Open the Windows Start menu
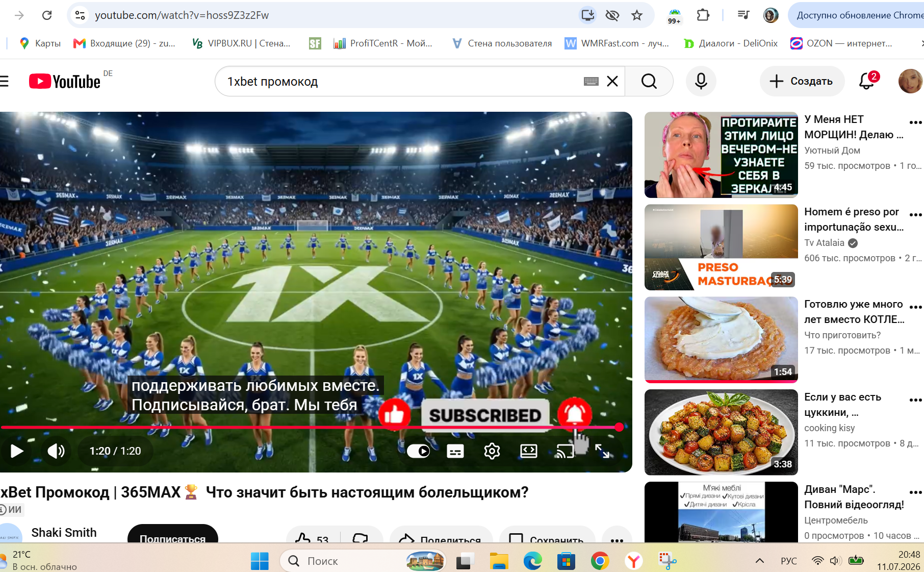The image size is (924, 572). (x=260, y=561)
